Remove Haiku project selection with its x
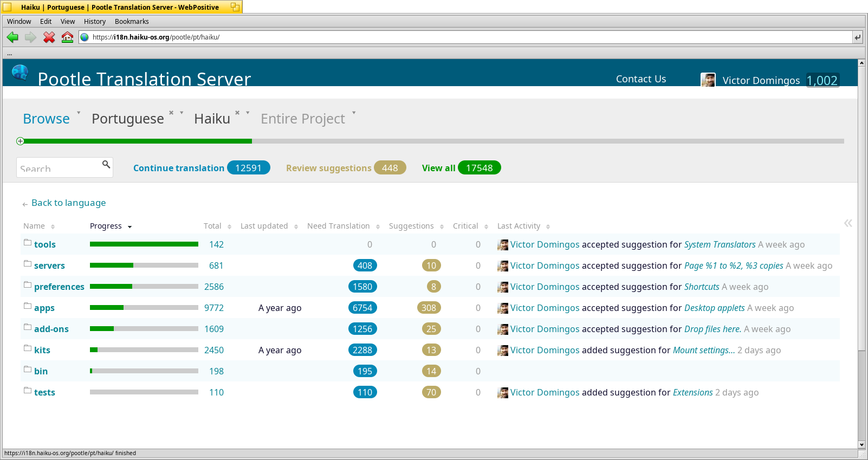This screenshot has height=460, width=868. 237,113
